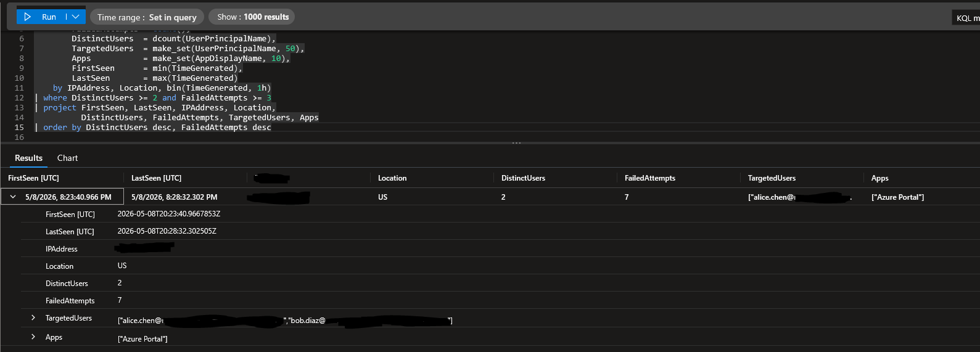Screen dimensions: 980x352
Task: Expand the TargetedUsers detail entry
Action: pyautogui.click(x=33, y=318)
